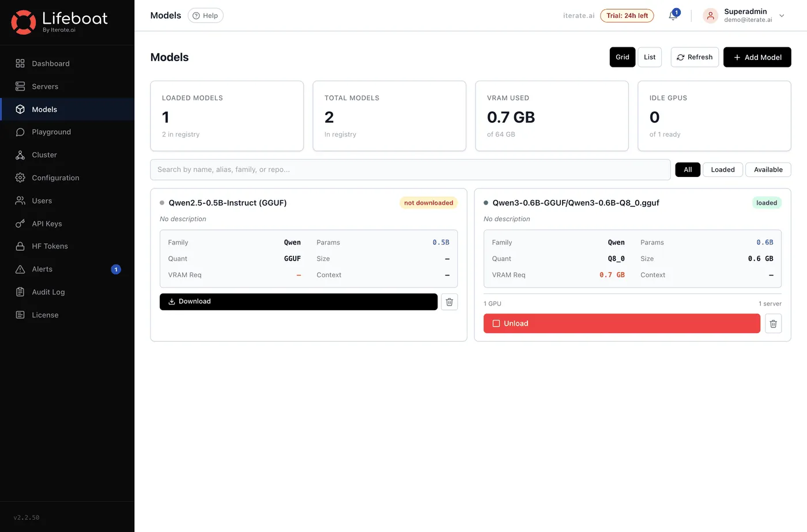Screen dimensions: 807x532
Task: Open the Help button in header
Action: [206, 16]
